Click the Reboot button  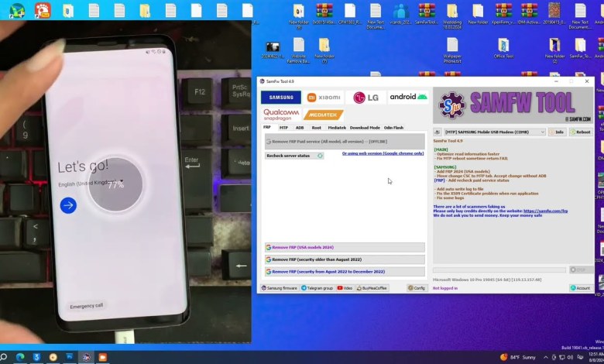[580, 132]
